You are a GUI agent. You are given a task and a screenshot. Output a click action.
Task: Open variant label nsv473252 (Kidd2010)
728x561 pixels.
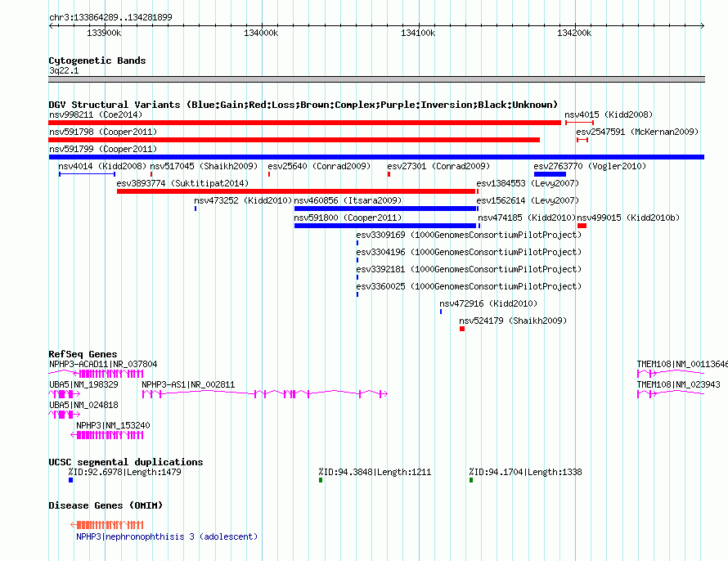243,200
